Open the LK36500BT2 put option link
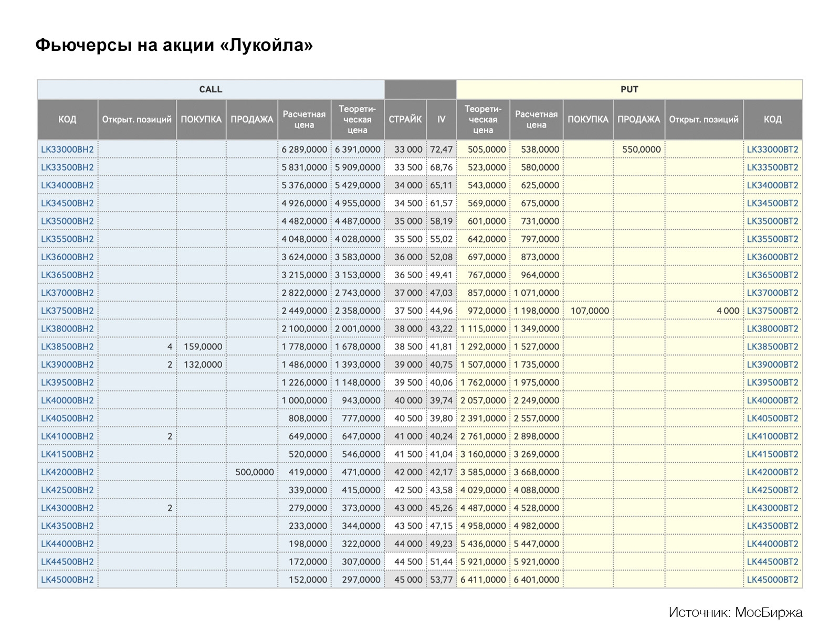Viewport: 840px width, 640px height. coord(772,275)
